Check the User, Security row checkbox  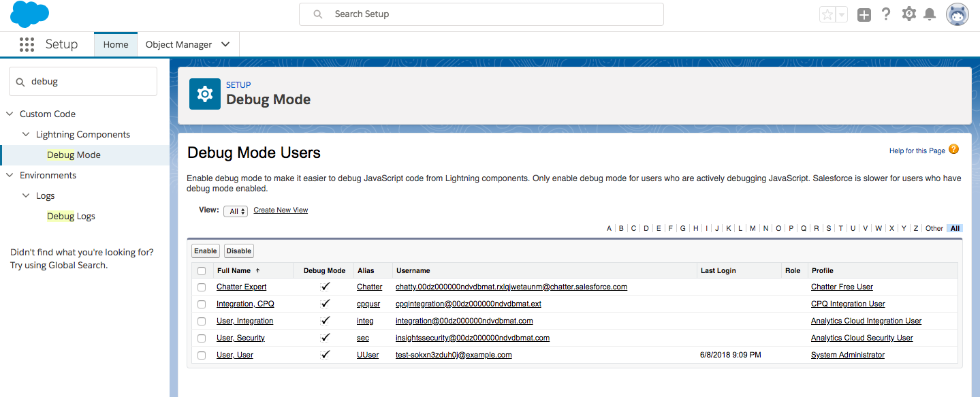(x=202, y=338)
